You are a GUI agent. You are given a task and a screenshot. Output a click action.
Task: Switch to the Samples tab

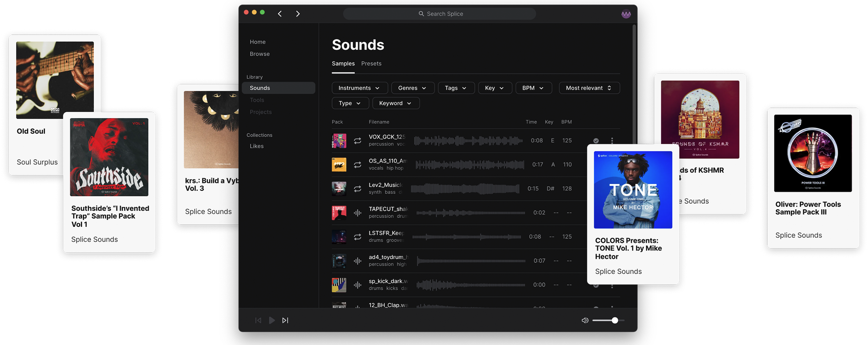[x=343, y=63]
